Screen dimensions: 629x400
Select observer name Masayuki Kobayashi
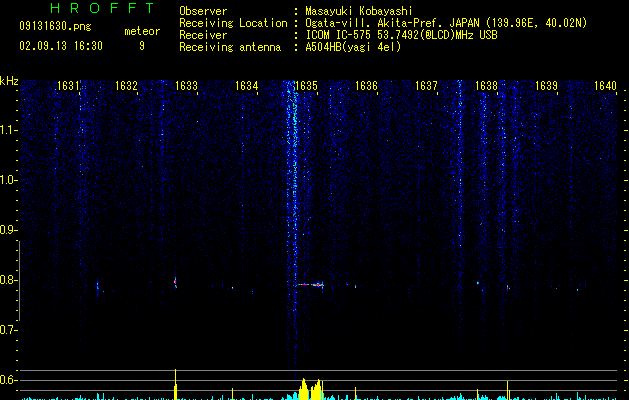(x=359, y=11)
